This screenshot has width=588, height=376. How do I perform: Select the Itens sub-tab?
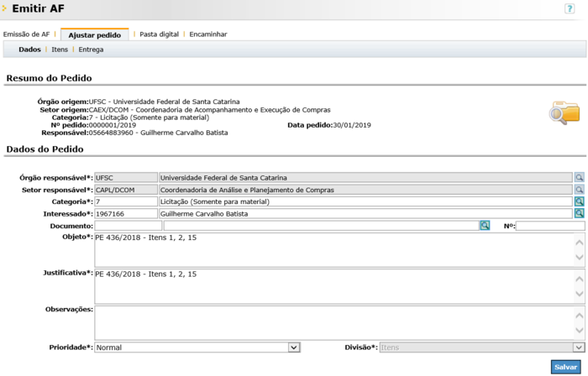(x=60, y=50)
